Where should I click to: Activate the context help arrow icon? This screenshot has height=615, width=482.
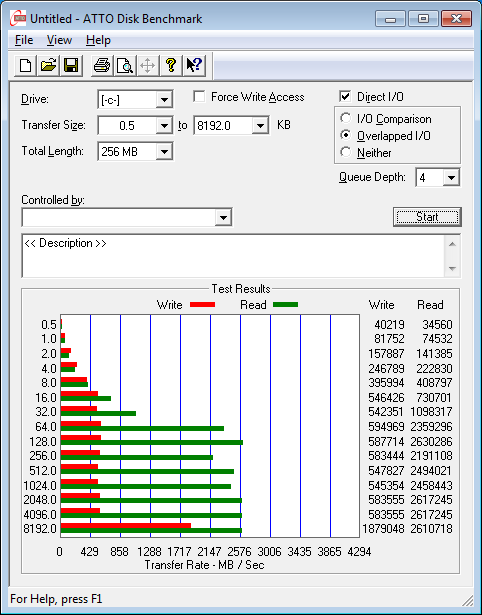[194, 66]
